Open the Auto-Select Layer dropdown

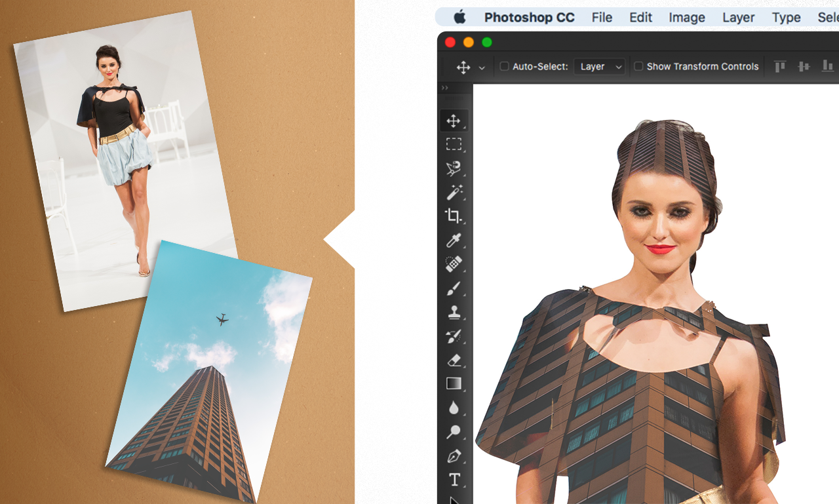tap(599, 66)
